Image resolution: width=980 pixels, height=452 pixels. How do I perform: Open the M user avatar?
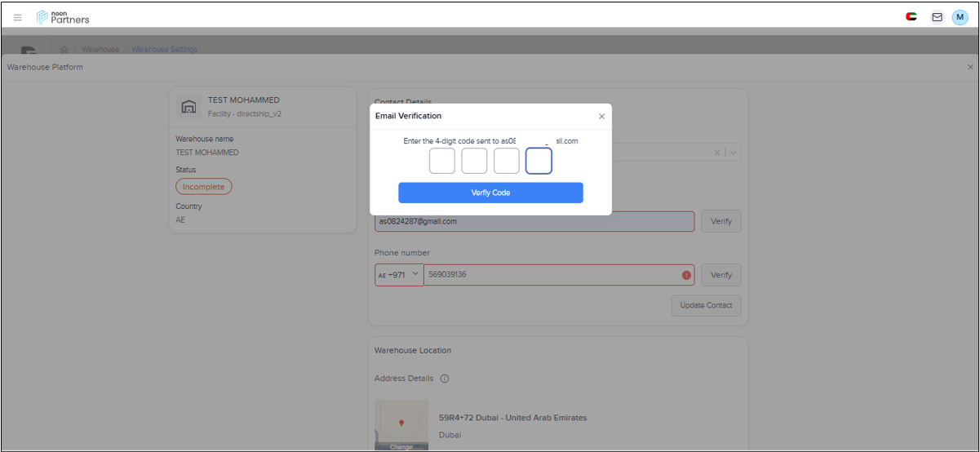click(960, 17)
